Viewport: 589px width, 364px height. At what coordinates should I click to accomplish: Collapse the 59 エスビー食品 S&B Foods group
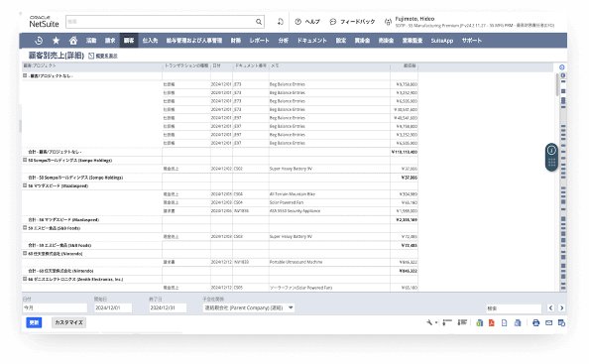[x=25, y=228]
